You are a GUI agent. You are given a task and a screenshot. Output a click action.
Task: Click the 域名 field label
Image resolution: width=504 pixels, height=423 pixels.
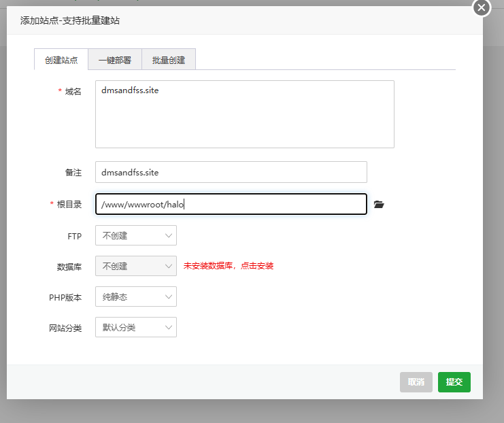[x=73, y=92]
